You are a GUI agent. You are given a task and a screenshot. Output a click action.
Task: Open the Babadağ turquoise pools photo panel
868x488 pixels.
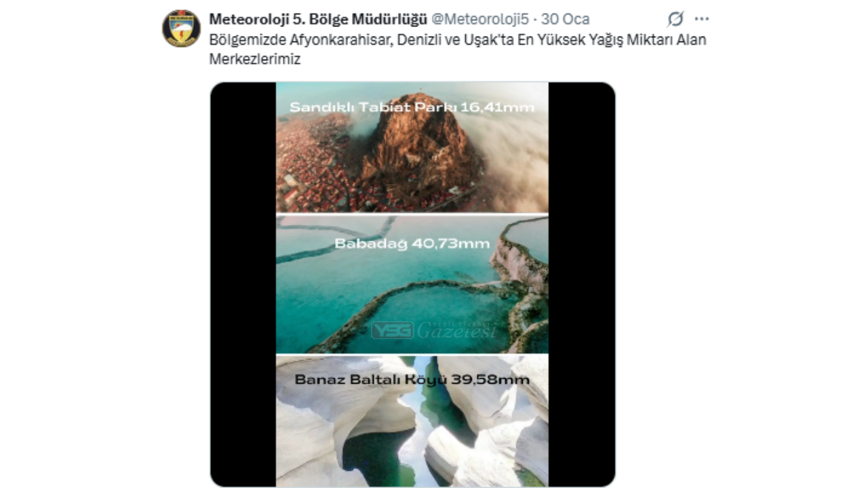(412, 285)
